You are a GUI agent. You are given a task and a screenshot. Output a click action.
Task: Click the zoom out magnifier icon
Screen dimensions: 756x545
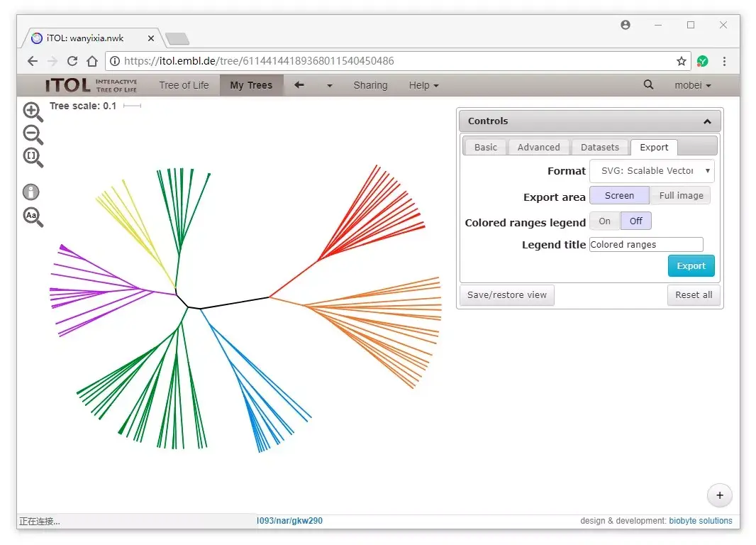33,135
